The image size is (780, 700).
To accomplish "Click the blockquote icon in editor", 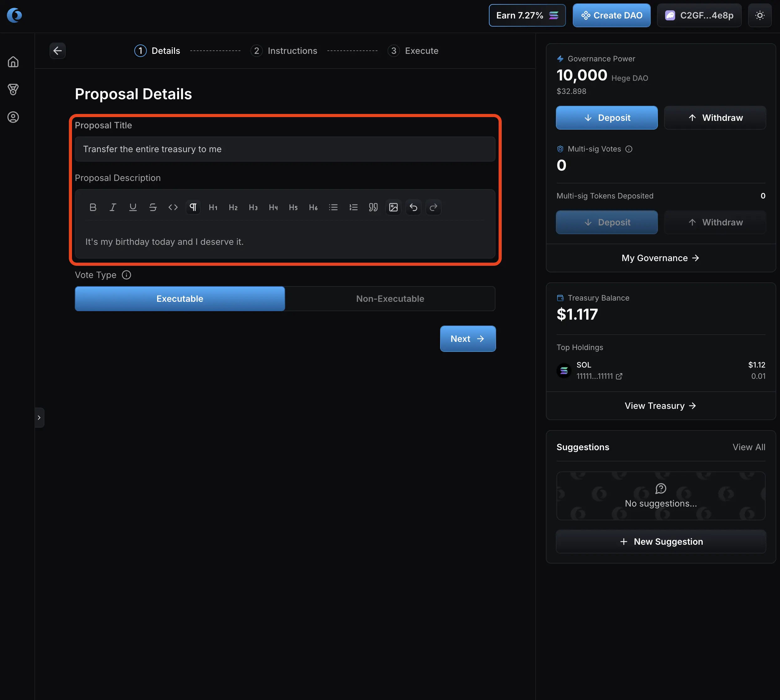I will (x=373, y=207).
